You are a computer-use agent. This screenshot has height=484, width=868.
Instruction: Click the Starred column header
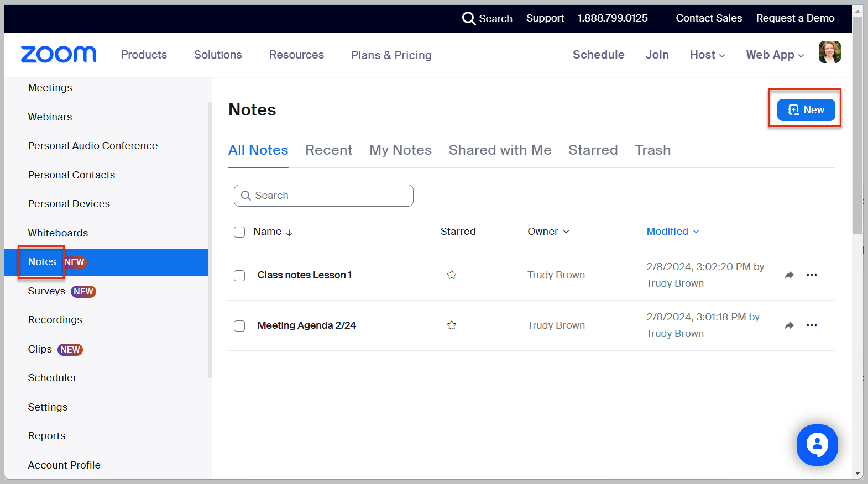click(x=458, y=232)
